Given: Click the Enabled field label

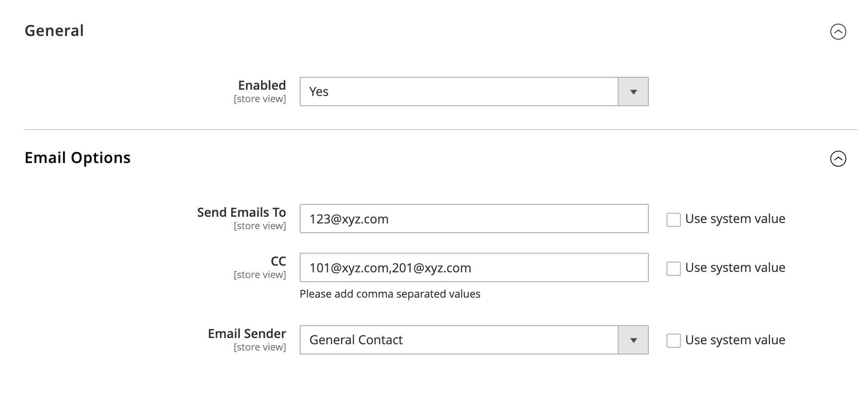Looking at the screenshot, I should click(262, 85).
